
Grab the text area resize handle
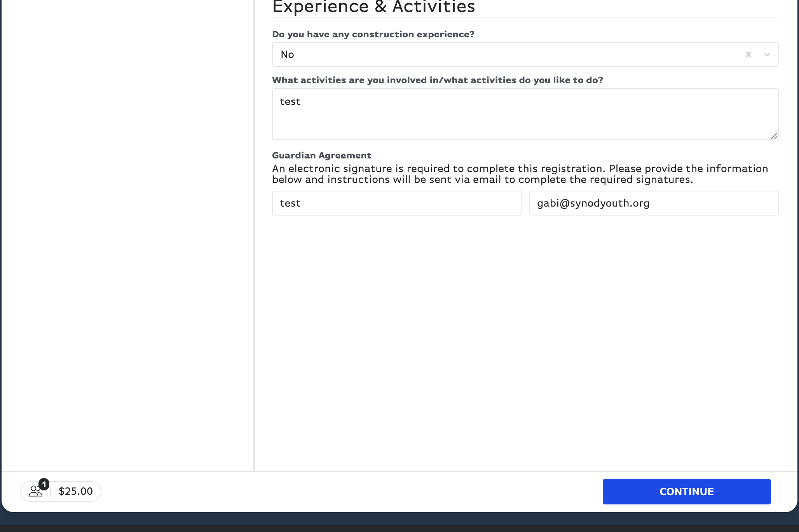774,136
